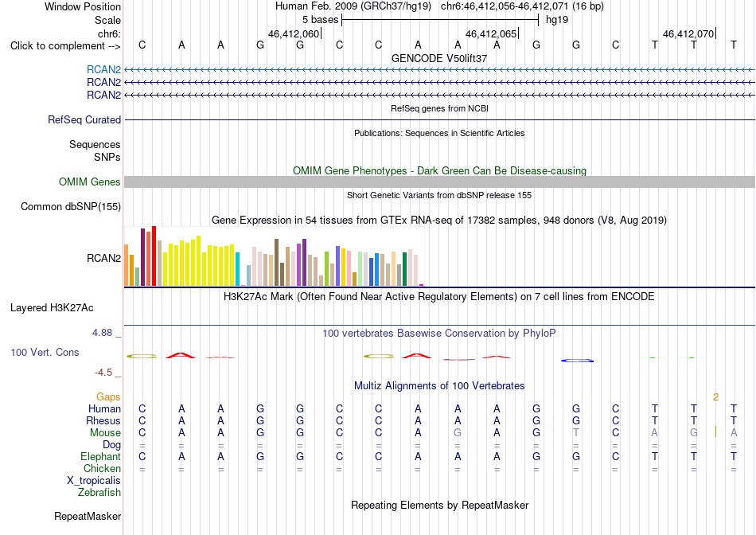Click the SNPs label under Sequences
This screenshot has height=535, width=756.
(x=107, y=157)
